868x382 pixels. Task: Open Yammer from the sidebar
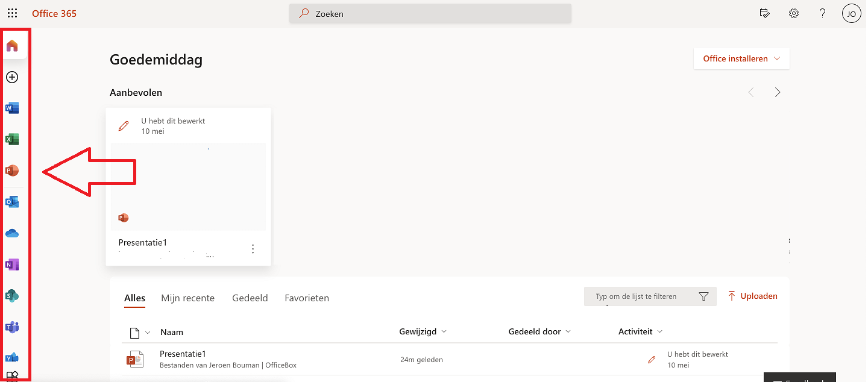(12, 358)
